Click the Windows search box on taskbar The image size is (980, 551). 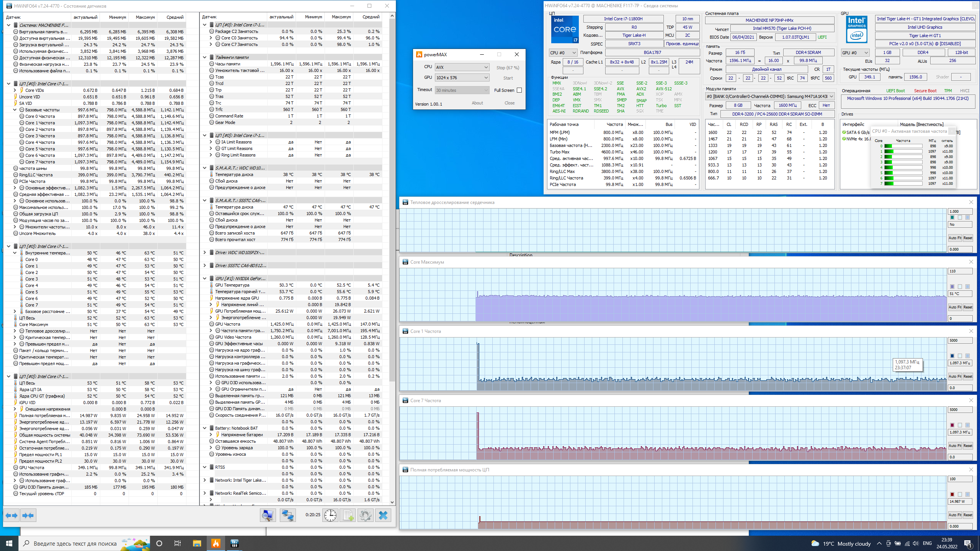(x=84, y=543)
